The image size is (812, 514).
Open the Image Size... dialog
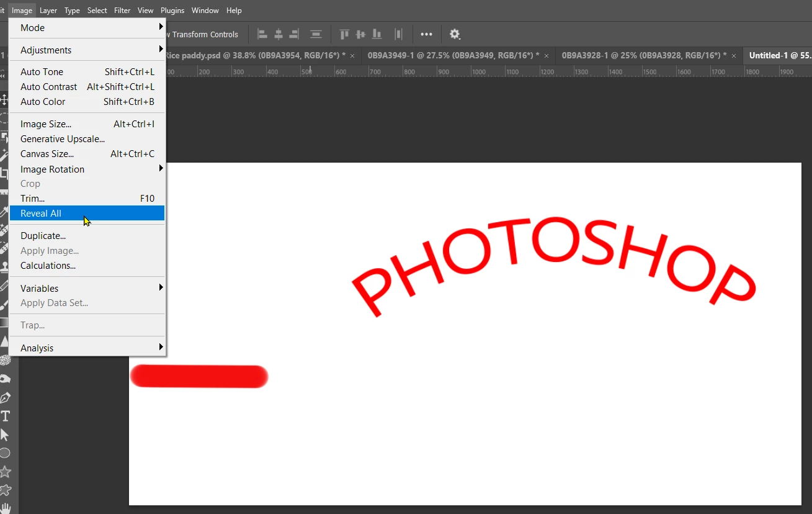point(87,124)
